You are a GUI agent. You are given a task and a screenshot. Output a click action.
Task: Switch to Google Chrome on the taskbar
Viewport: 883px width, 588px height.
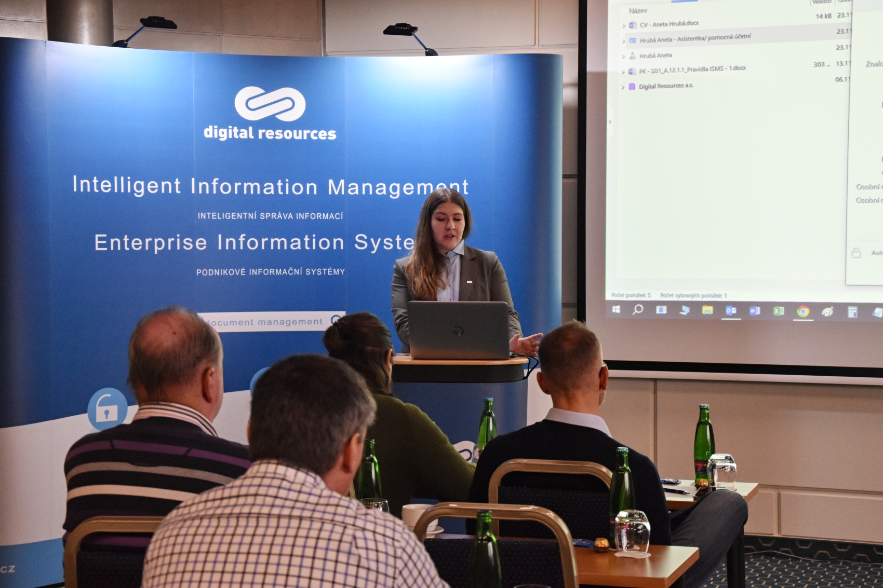(803, 311)
